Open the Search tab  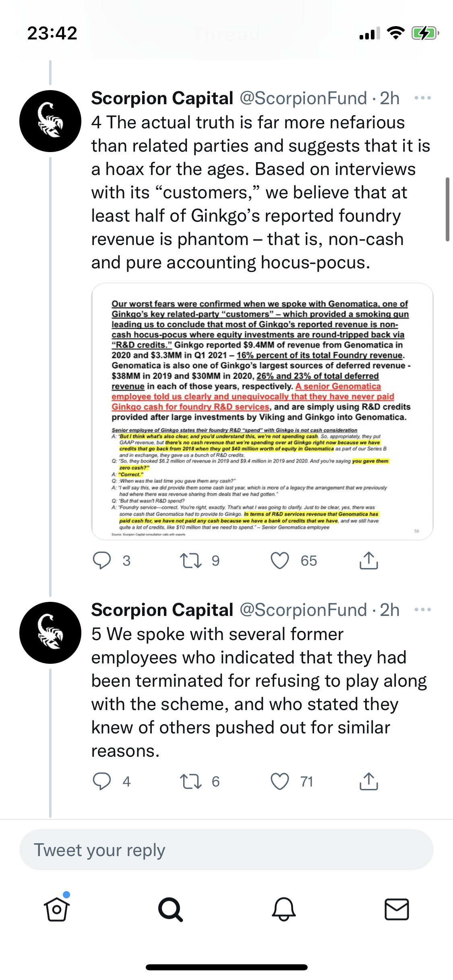170,909
